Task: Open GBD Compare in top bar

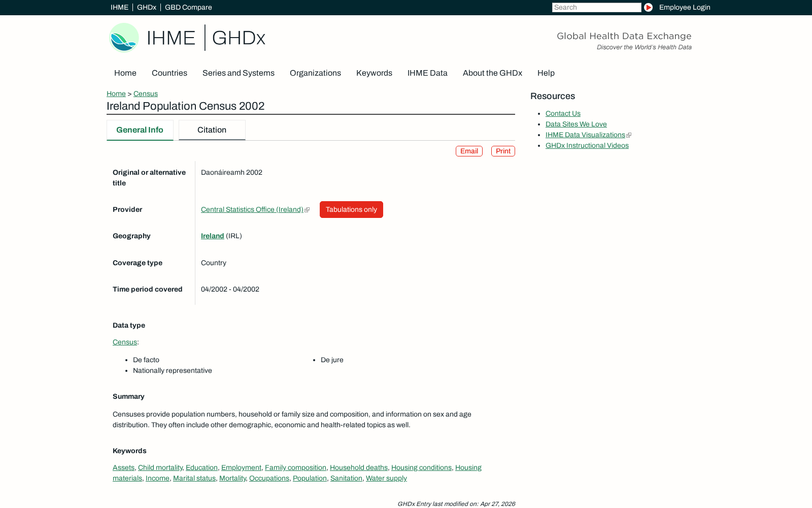Action: (x=188, y=7)
